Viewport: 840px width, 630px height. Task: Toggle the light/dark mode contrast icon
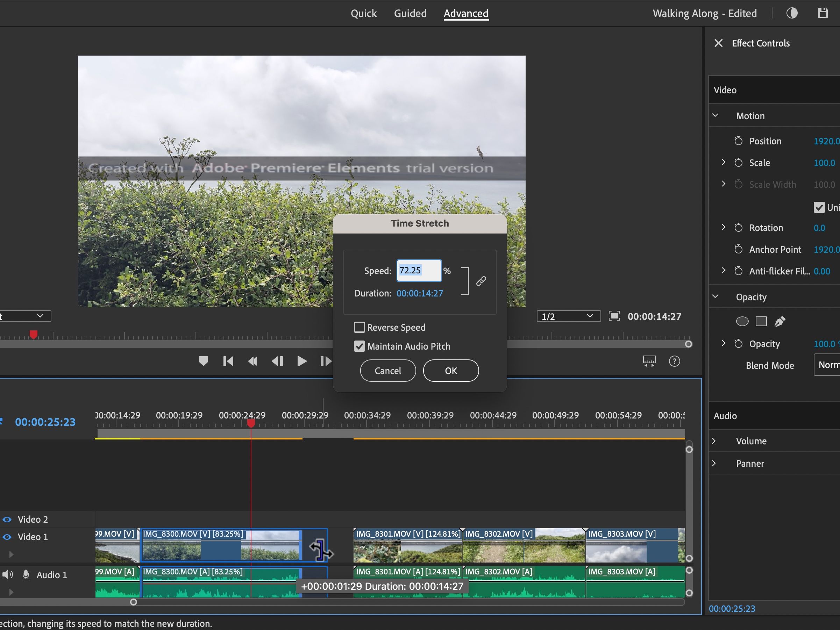click(x=792, y=13)
